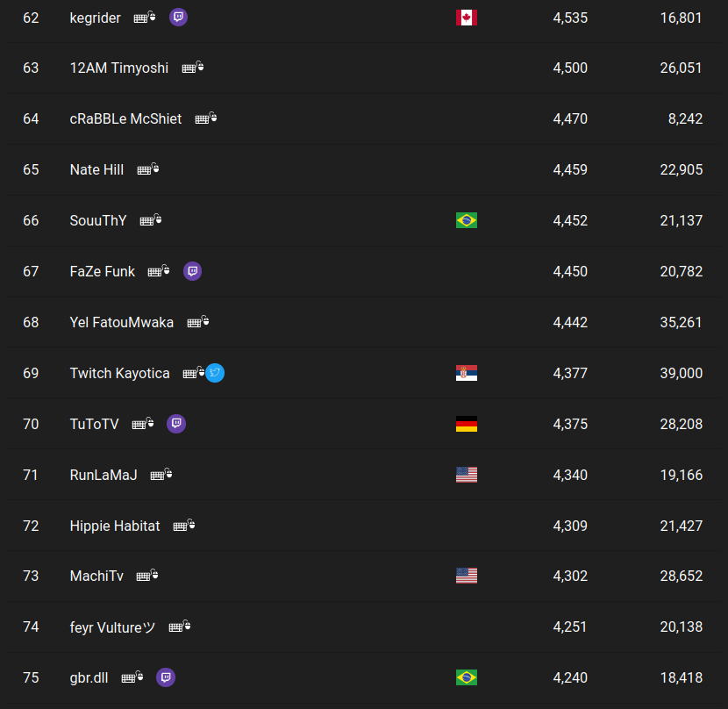Screen dimensions: 728x709
Task: Click the Germany flag in TuToTV's row
Action: pyautogui.click(x=467, y=424)
